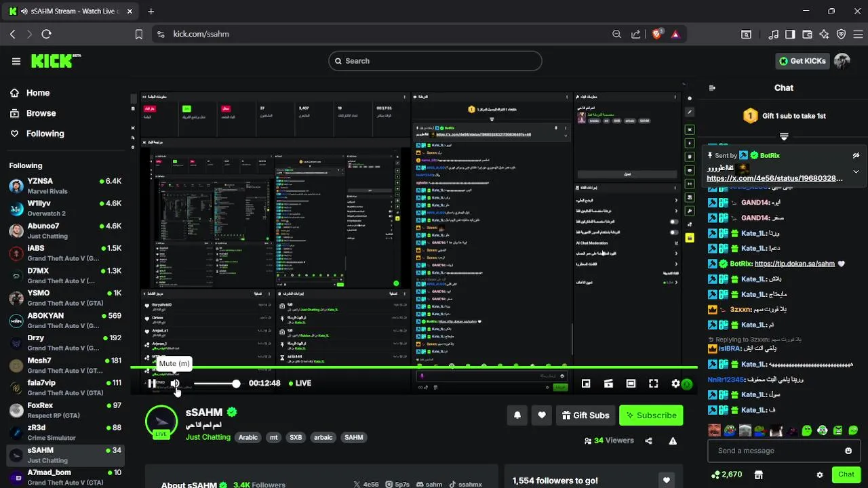Open the chat shop icon
This screenshot has height=488, width=868.
point(758,474)
